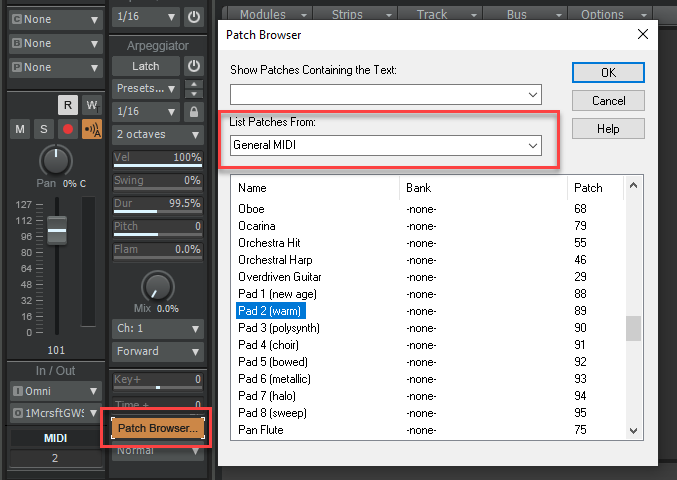This screenshot has height=480, width=677.
Task: Click the arpeggiator Mix knob
Action: [155, 287]
